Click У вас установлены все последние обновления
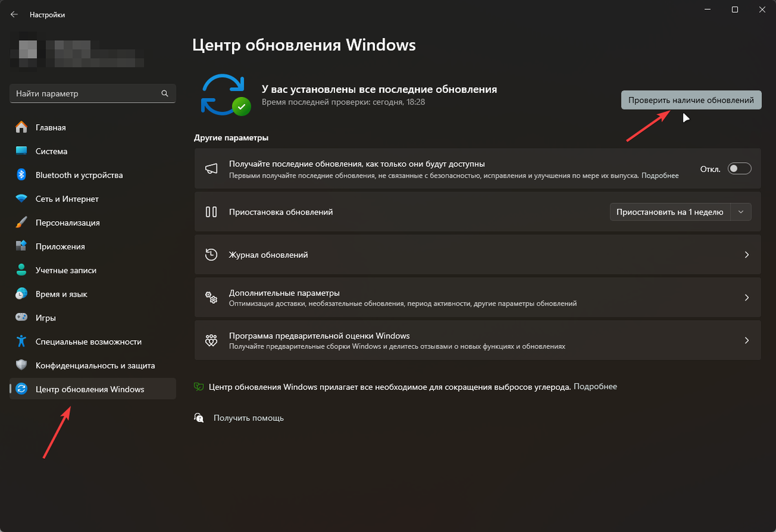Screen dimensions: 776x532 pos(379,89)
